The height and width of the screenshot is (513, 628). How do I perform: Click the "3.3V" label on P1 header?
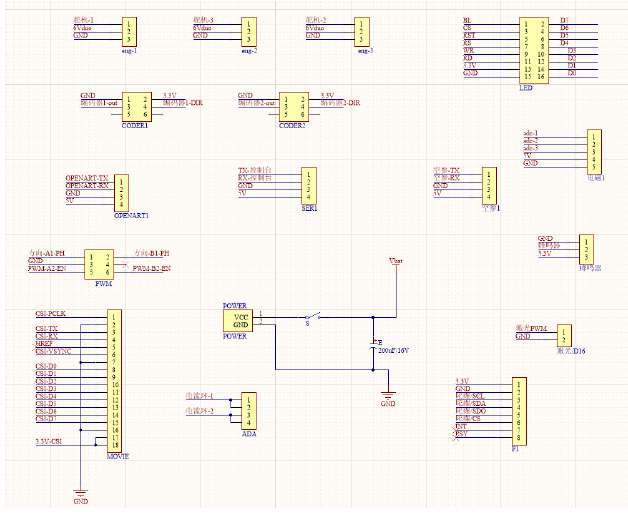pos(462,381)
